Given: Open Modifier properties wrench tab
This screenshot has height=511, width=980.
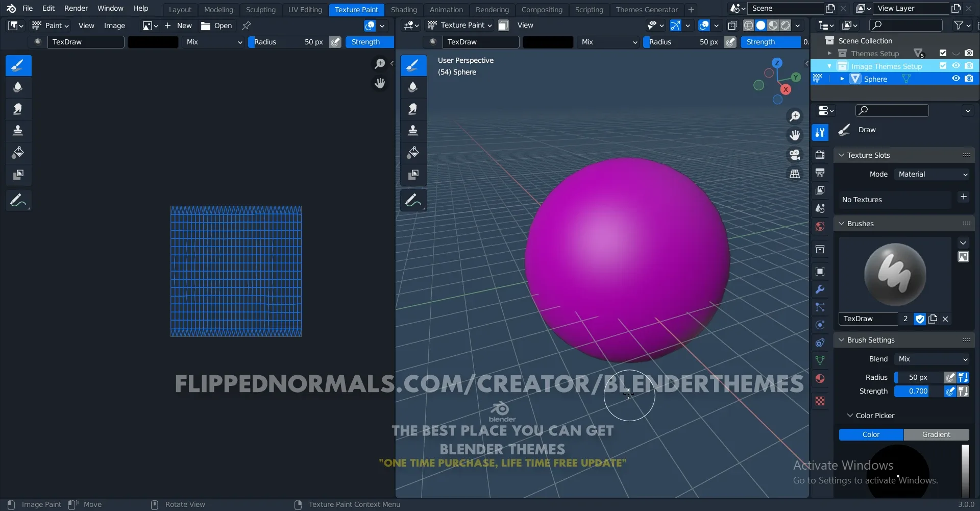Looking at the screenshot, I should click(x=820, y=289).
